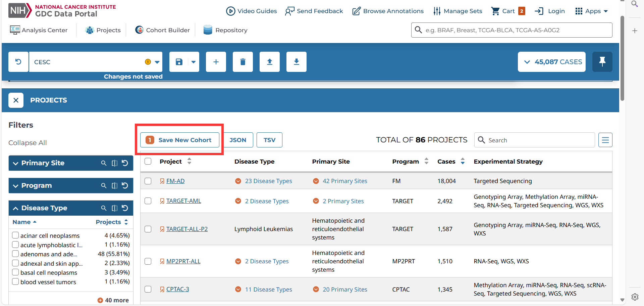
Task: Export projects table as TSV
Action: coord(269,140)
